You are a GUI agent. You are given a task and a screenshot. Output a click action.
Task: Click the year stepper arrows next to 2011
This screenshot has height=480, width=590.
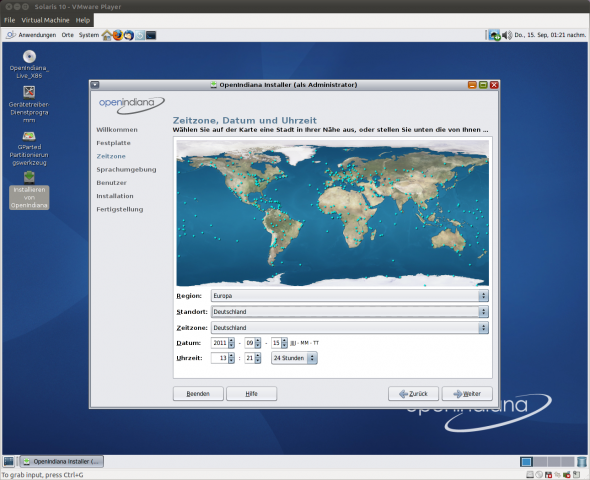pyautogui.click(x=231, y=343)
